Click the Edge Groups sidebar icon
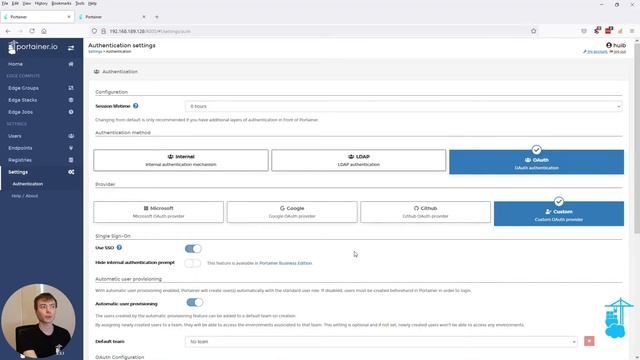The image size is (640, 360). 71,88
